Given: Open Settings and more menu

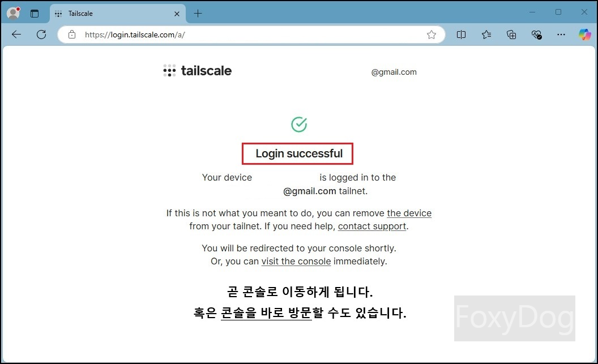Looking at the screenshot, I should coord(561,35).
